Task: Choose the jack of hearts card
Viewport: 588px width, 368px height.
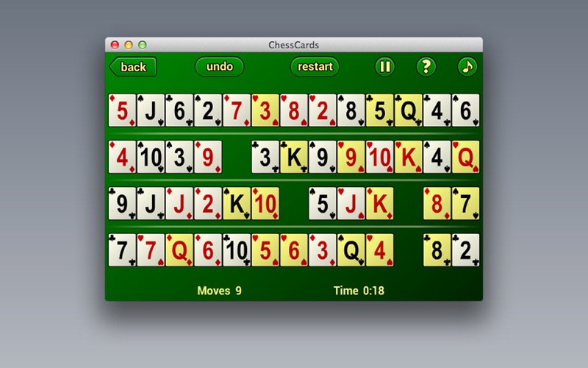Action: 351,204
